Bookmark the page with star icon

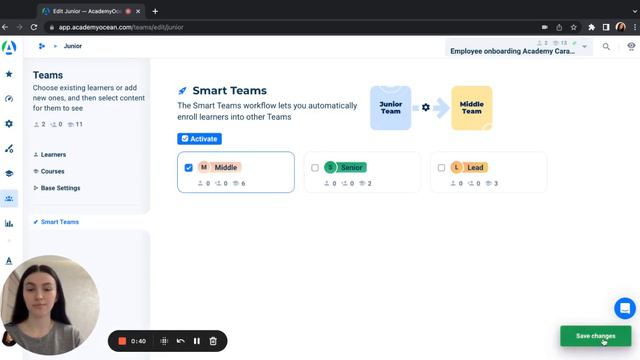pyautogui.click(x=573, y=27)
